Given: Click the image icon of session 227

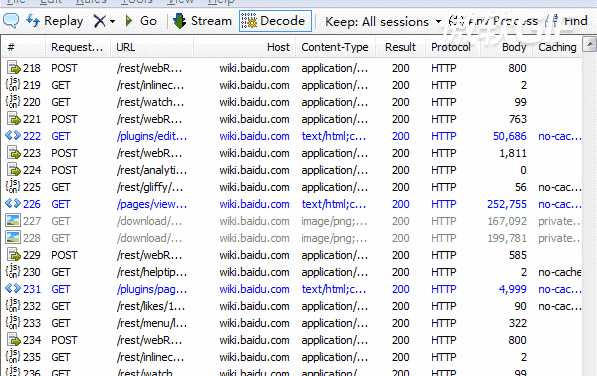Looking at the screenshot, I should [x=13, y=221].
